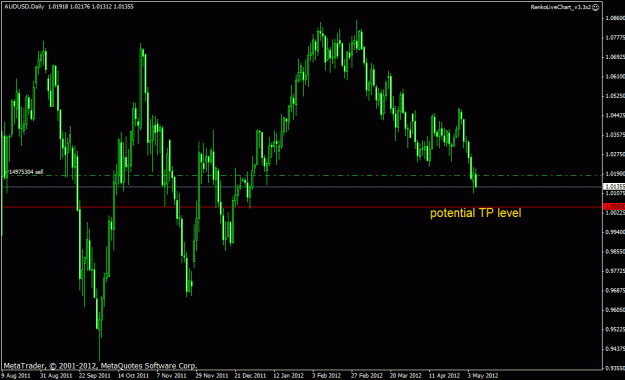Select the RenkoLiveChart_v3.3z2 expert advisor label
The image size is (625, 380).
561,8
